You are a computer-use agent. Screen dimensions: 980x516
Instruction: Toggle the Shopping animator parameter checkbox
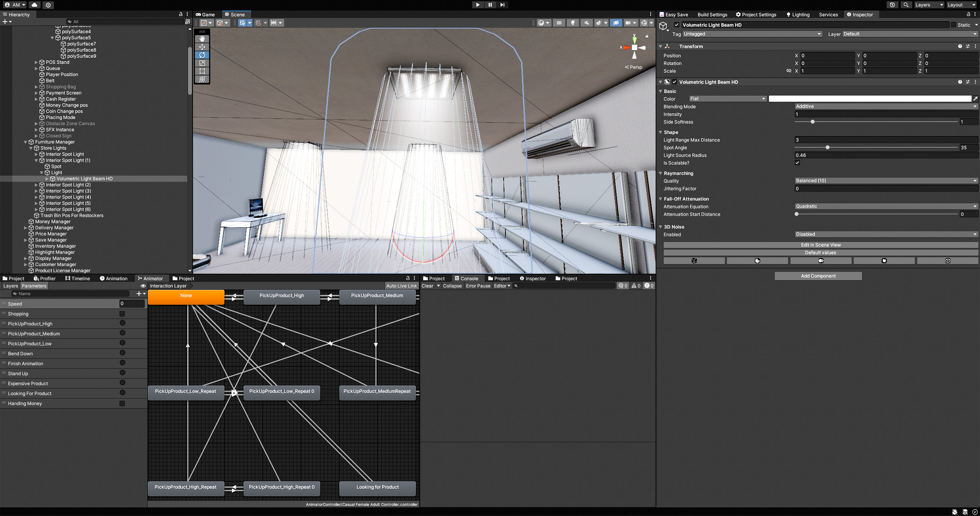pos(122,314)
